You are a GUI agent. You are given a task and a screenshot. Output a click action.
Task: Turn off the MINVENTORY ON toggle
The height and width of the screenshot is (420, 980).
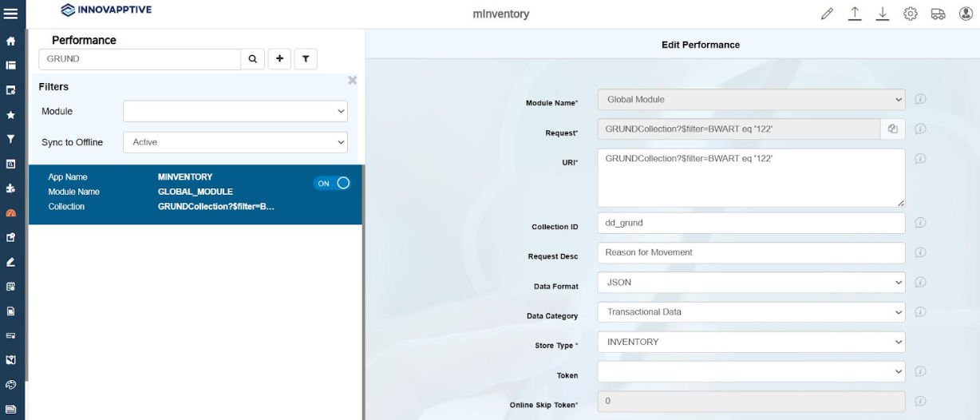click(332, 184)
